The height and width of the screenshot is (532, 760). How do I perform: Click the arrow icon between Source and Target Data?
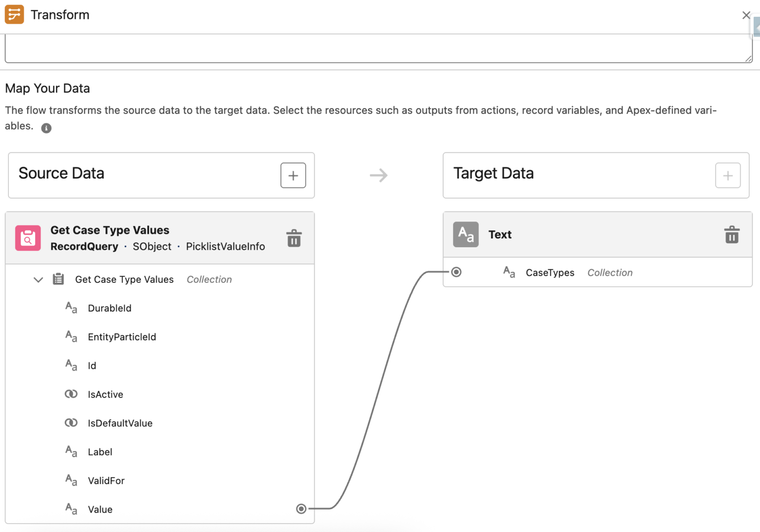(379, 175)
